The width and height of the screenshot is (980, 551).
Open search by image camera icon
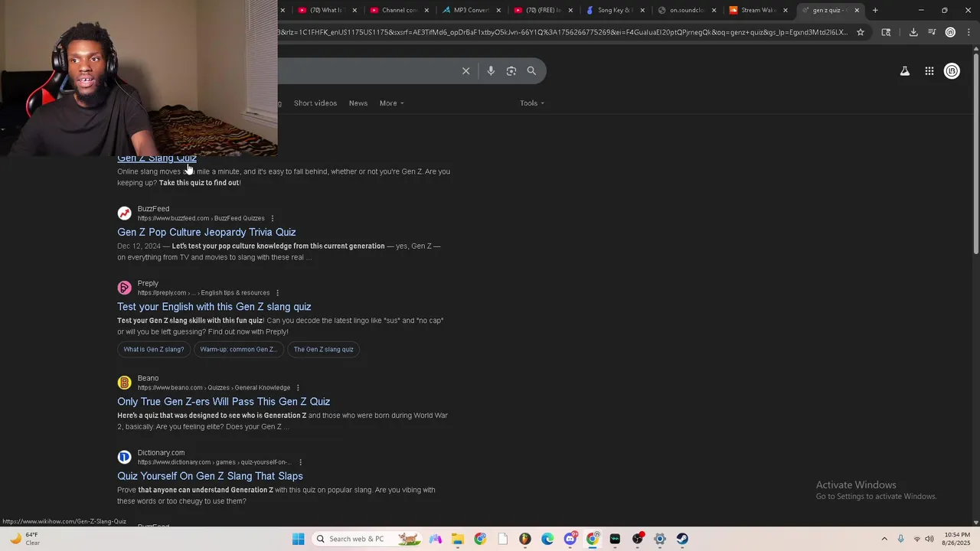pyautogui.click(x=511, y=70)
